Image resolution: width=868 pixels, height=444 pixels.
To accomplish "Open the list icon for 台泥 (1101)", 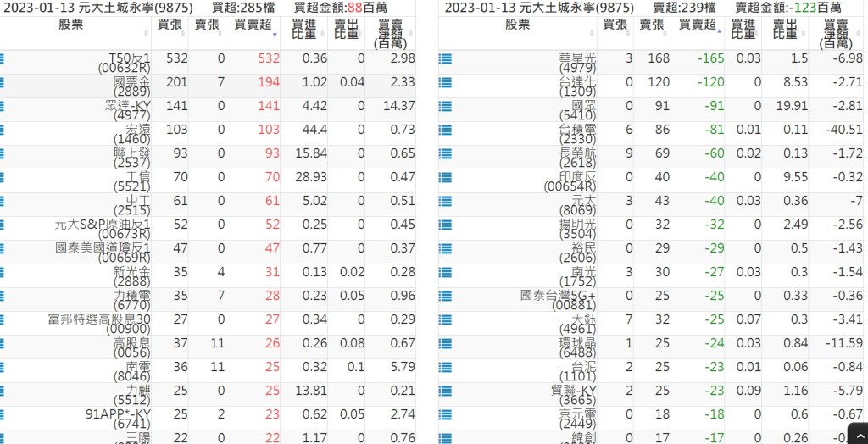I will pos(445,368).
